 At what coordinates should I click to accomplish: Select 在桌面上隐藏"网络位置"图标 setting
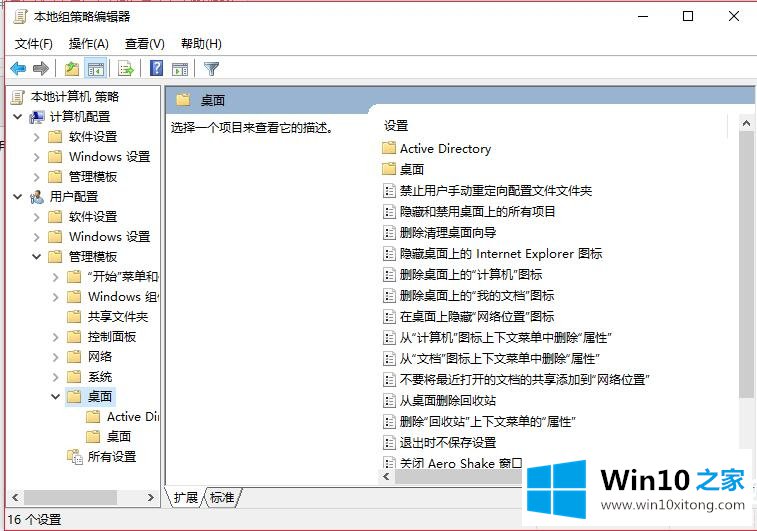(x=477, y=317)
